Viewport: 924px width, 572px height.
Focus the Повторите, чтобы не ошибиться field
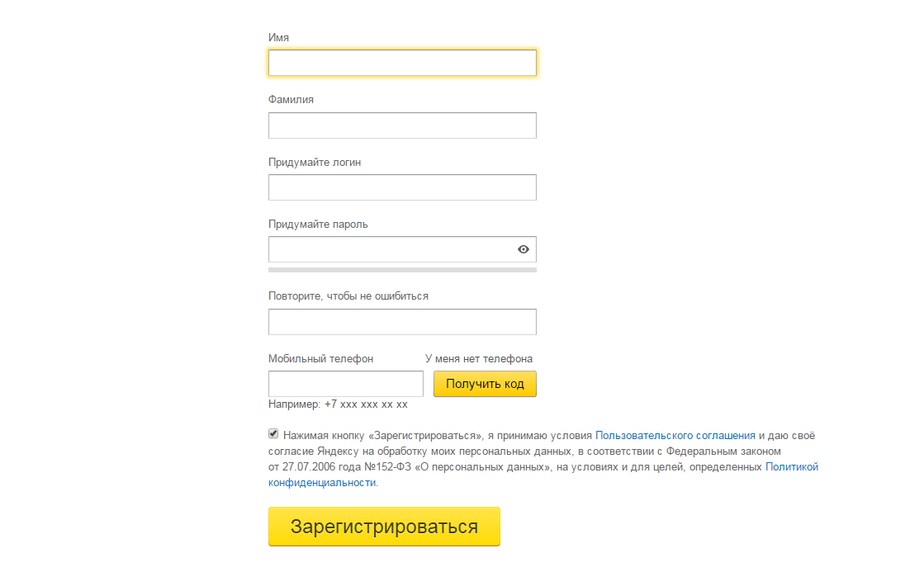(402, 322)
